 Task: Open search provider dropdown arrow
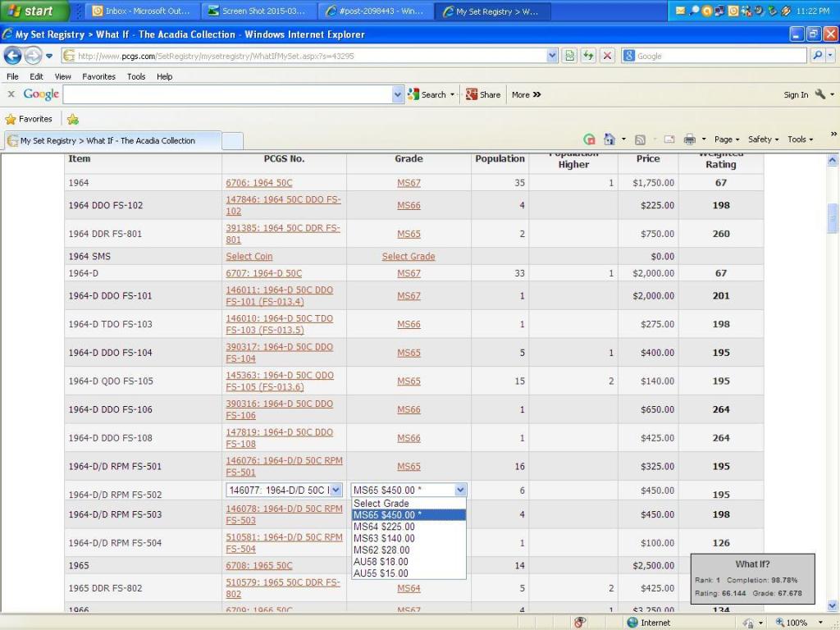tap(830, 56)
